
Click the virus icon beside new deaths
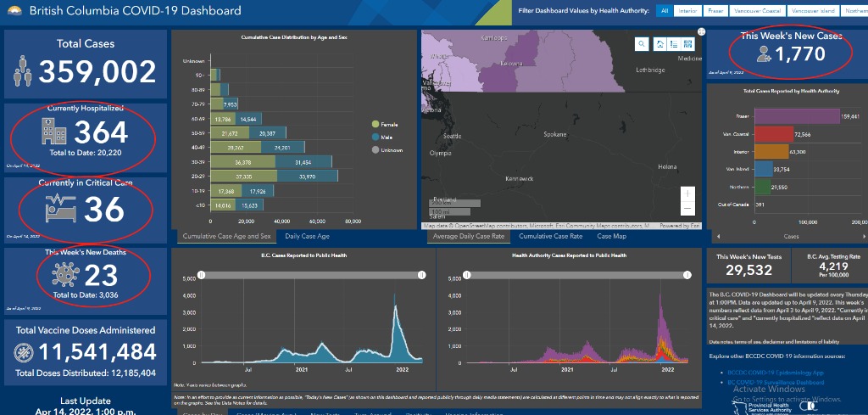(65, 275)
